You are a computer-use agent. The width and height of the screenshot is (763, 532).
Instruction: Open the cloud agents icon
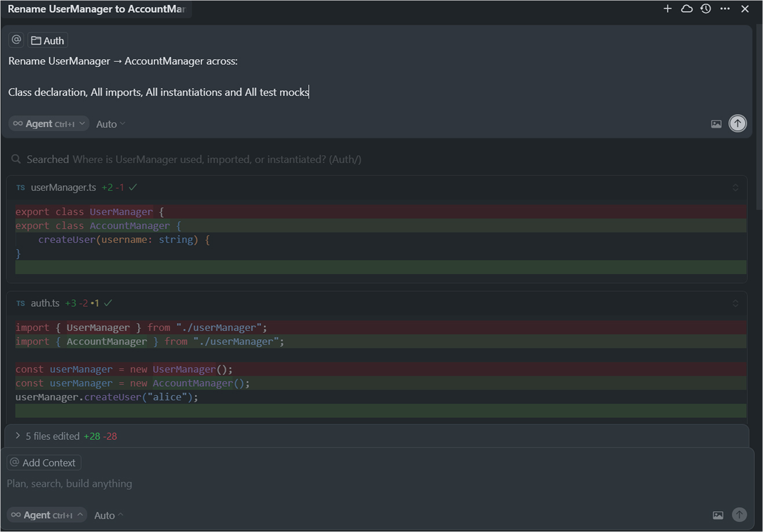click(x=687, y=9)
